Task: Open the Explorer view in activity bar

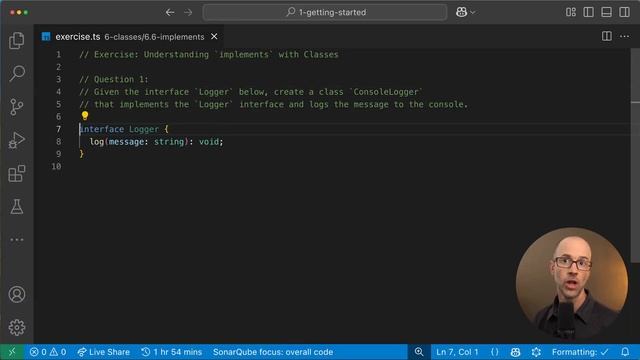Action: coord(17,40)
